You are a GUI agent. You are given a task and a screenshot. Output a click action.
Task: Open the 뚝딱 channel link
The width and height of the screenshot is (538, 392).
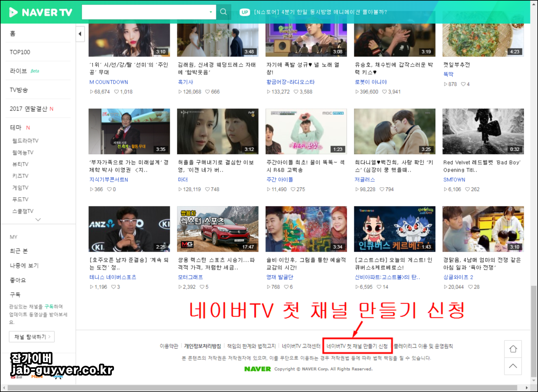[x=448, y=74]
